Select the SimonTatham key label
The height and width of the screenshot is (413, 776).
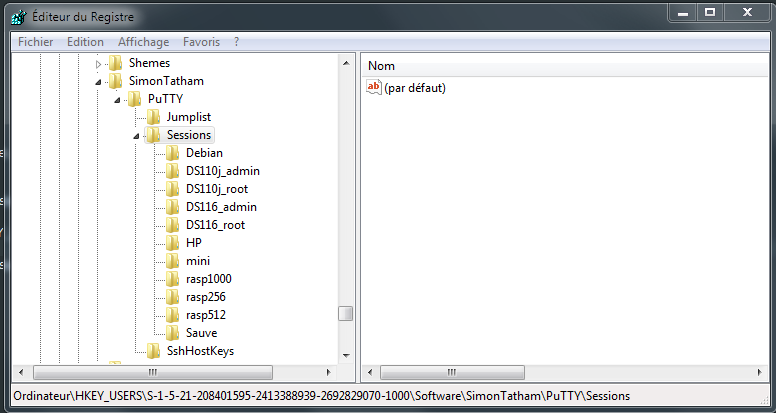[166, 81]
